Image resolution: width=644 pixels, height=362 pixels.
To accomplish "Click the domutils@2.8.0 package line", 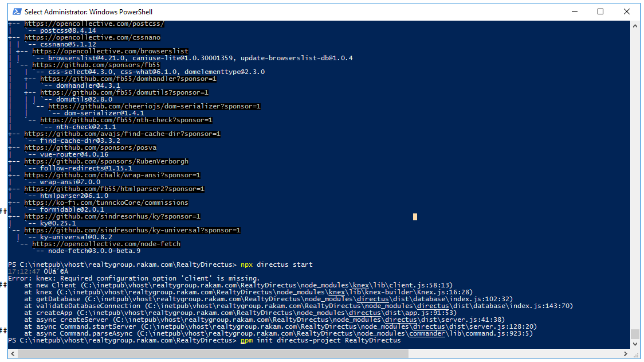I will pyautogui.click(x=84, y=100).
